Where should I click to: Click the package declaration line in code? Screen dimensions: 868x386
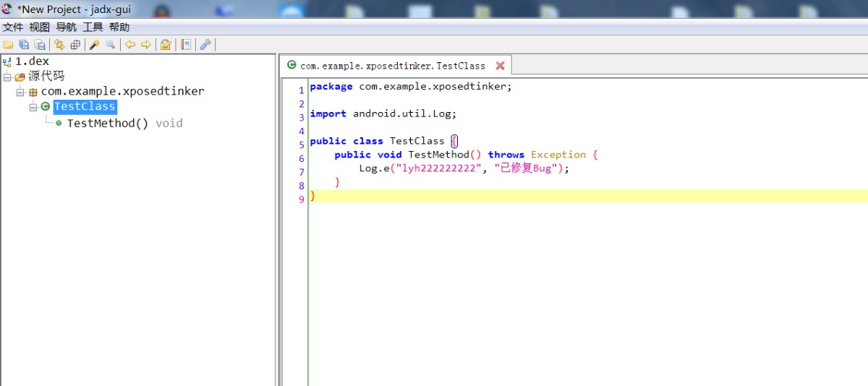tap(411, 87)
